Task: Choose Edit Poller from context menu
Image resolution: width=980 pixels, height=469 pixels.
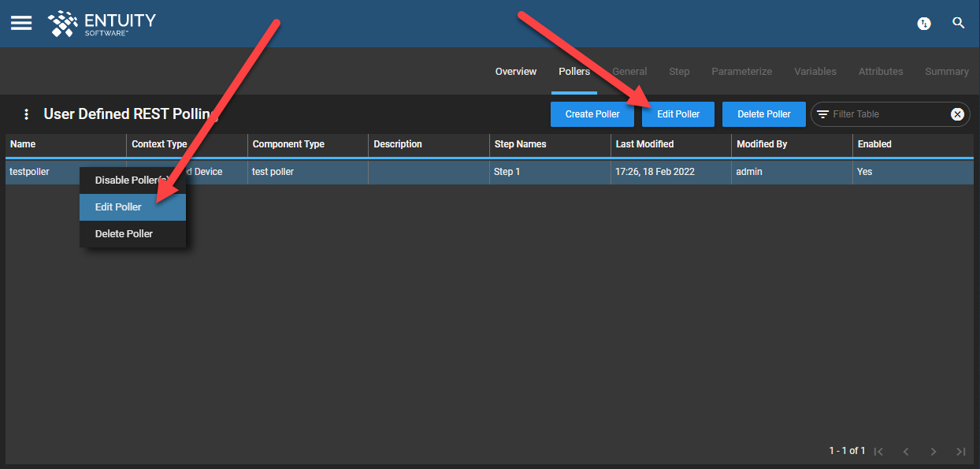Action: point(132,207)
